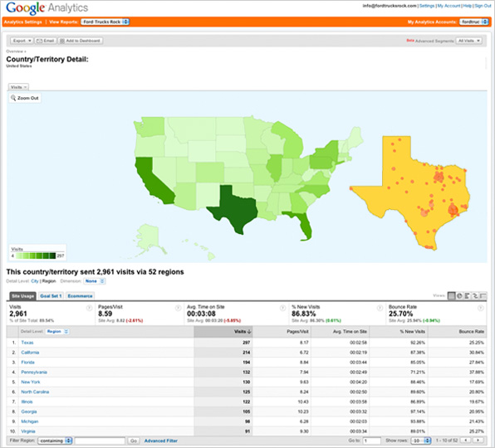Switch to the pivot view icon
Image resolution: width=495 pixels, height=448 pixels.
click(483, 295)
